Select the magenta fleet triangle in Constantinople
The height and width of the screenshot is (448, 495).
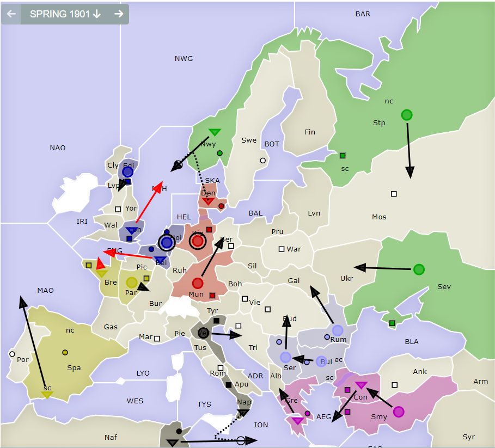(360, 385)
